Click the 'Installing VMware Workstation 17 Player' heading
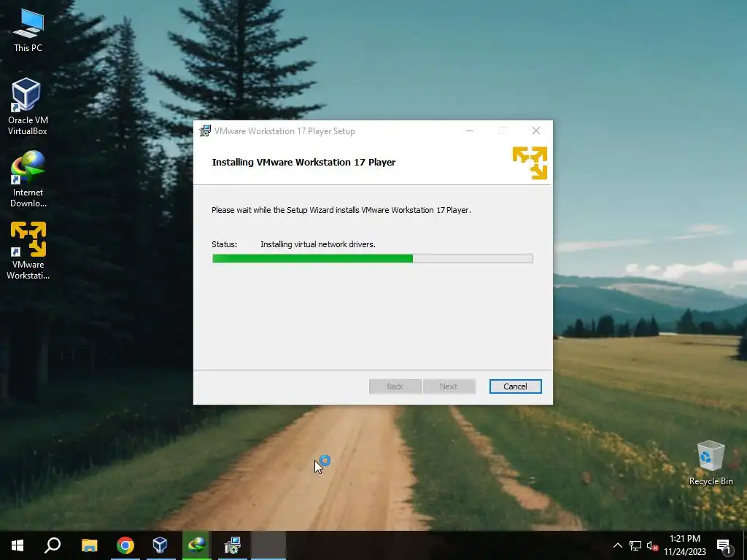 (x=303, y=162)
